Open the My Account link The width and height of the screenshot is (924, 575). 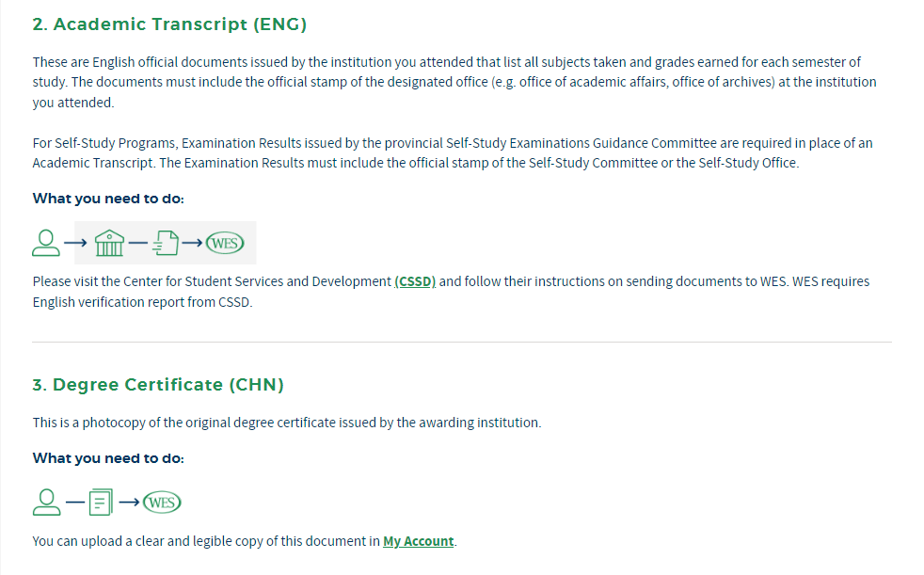(x=419, y=541)
